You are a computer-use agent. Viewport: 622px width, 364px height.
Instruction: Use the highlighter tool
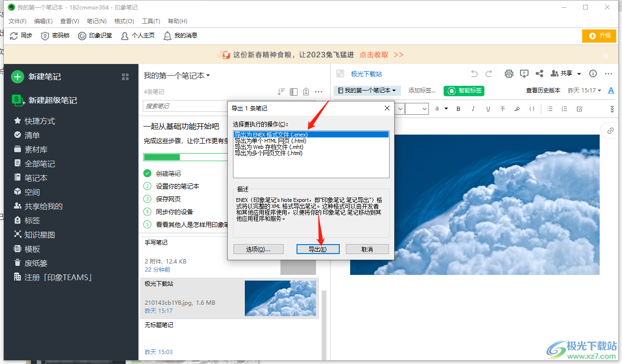tap(517, 109)
